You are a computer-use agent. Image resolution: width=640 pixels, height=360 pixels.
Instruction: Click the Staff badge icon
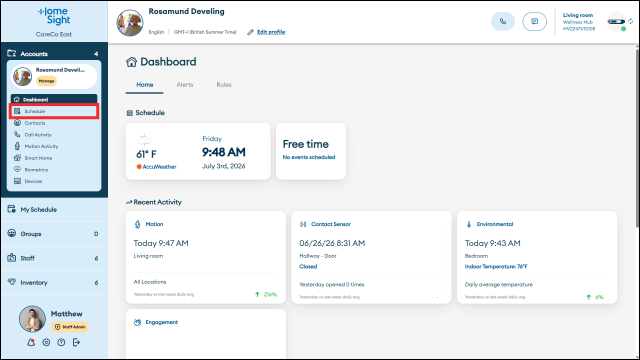(x=11, y=258)
